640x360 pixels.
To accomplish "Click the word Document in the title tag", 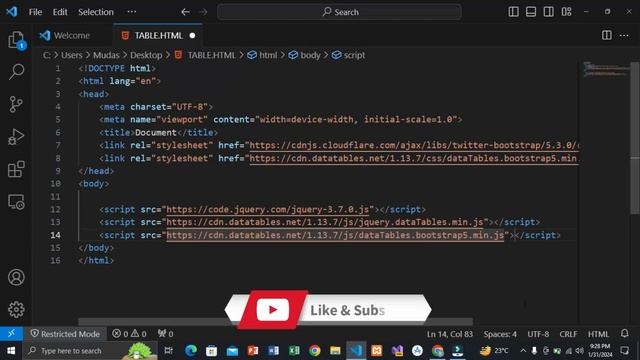I will 156,133.
